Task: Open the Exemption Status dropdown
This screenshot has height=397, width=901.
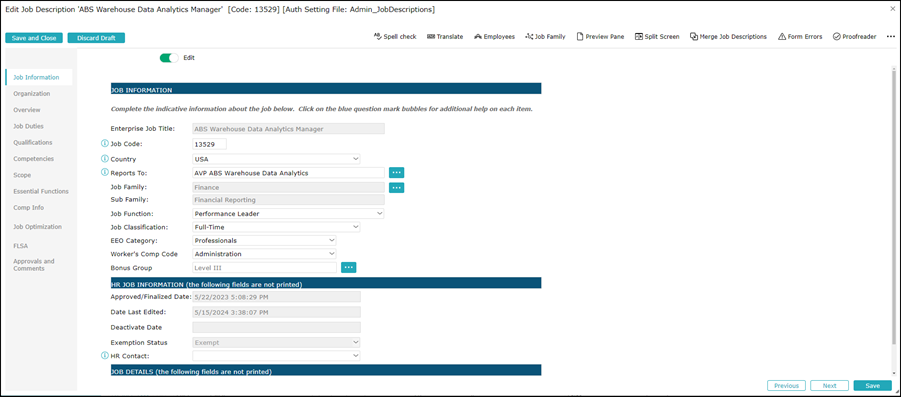Action: (x=276, y=342)
